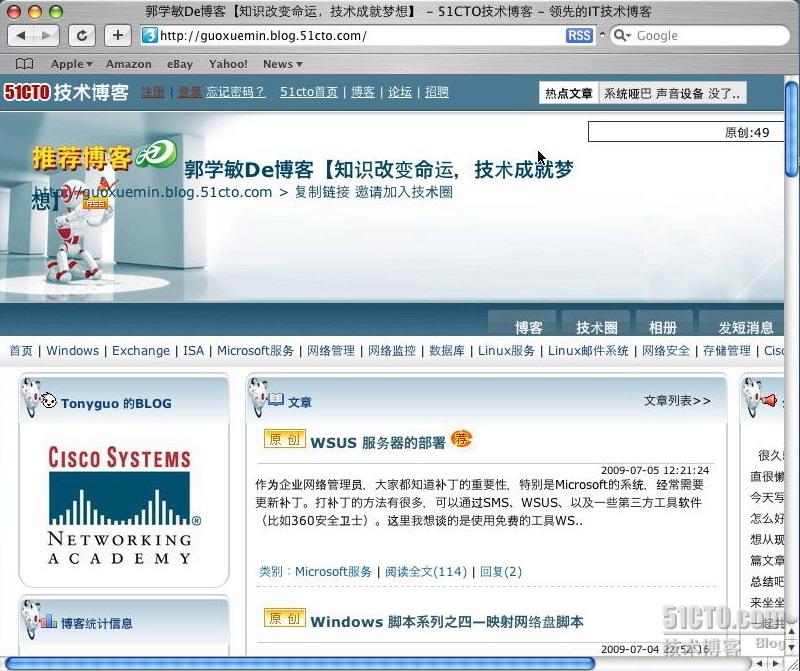Click the green recommended-blog logo icon

pos(156,154)
